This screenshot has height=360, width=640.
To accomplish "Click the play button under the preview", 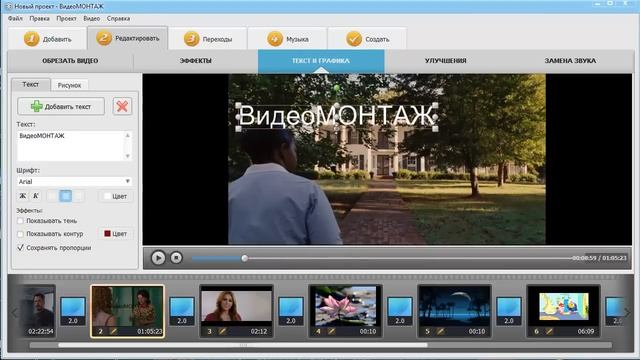I will (158, 258).
